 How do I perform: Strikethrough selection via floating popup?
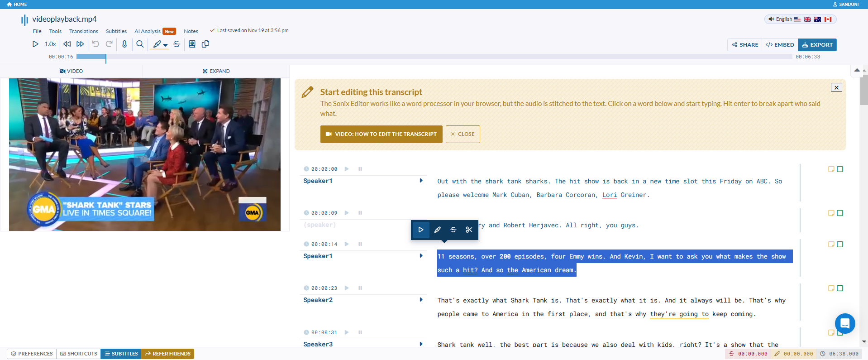(453, 230)
